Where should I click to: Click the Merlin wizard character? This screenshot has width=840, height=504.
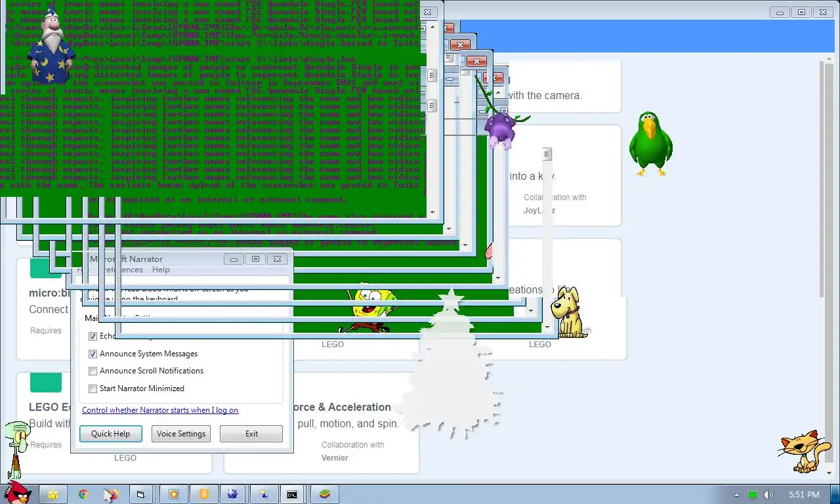pyautogui.click(x=51, y=49)
